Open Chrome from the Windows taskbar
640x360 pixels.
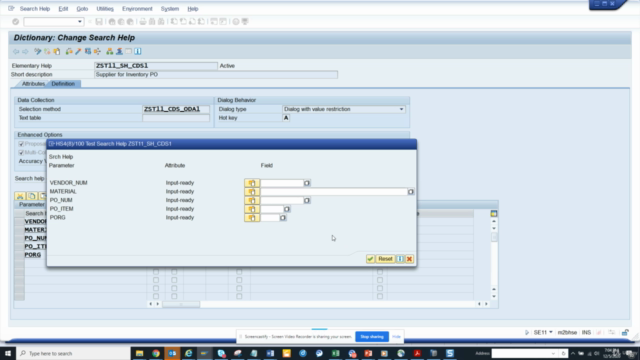pyautogui.click(x=156, y=353)
